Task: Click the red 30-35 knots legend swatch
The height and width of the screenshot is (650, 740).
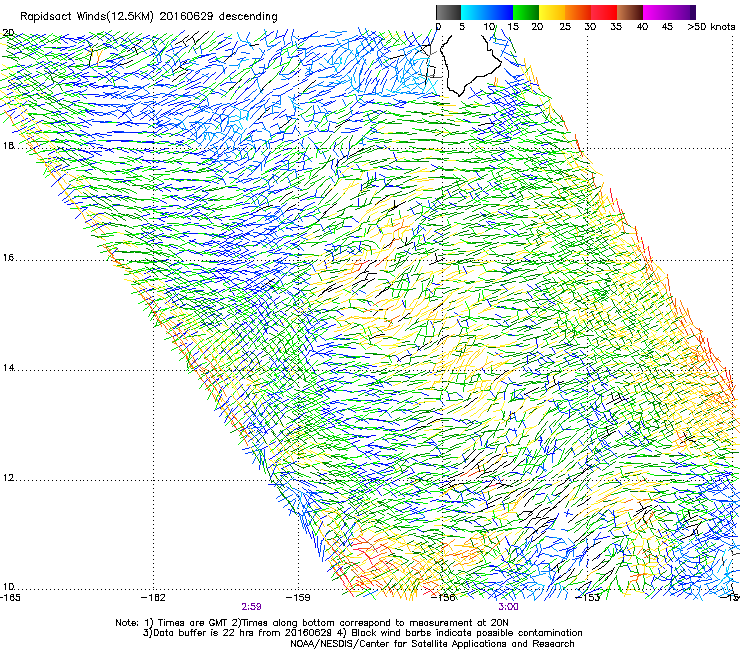Action: point(604,12)
